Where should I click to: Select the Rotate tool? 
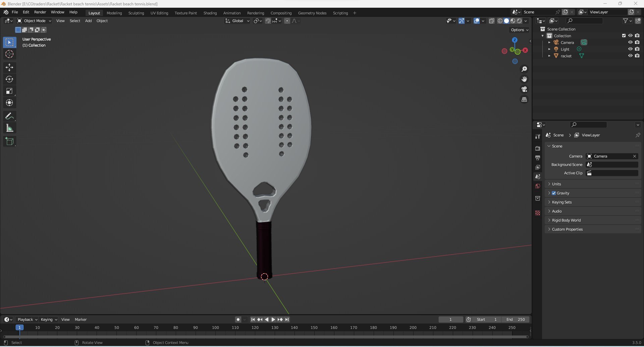(9, 79)
